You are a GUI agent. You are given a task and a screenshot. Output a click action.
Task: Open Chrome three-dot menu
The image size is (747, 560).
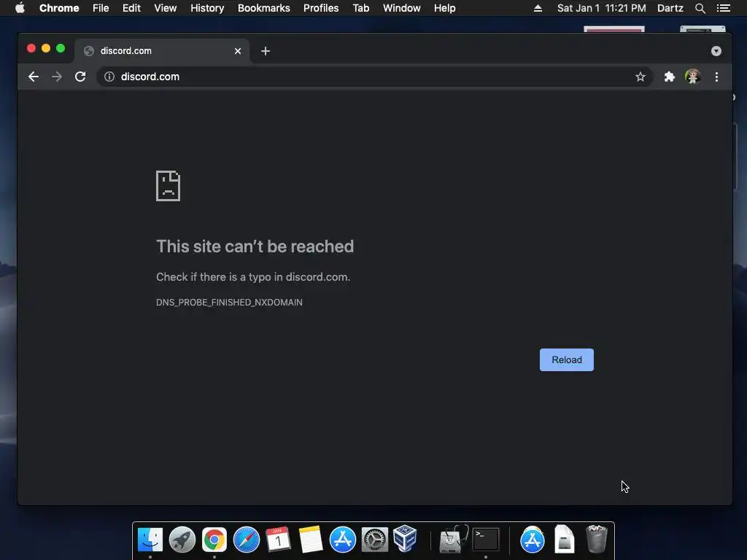[716, 77]
